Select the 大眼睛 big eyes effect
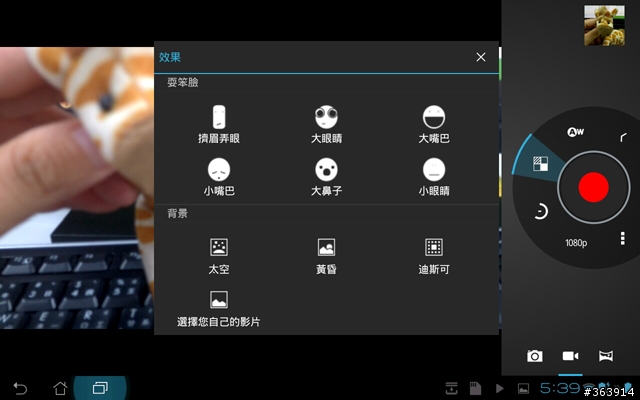 326,124
